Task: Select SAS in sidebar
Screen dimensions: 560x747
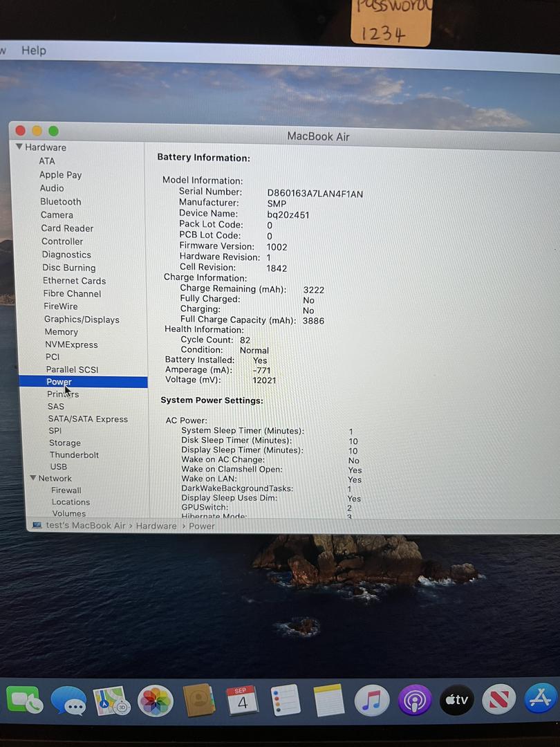Action: (x=56, y=407)
